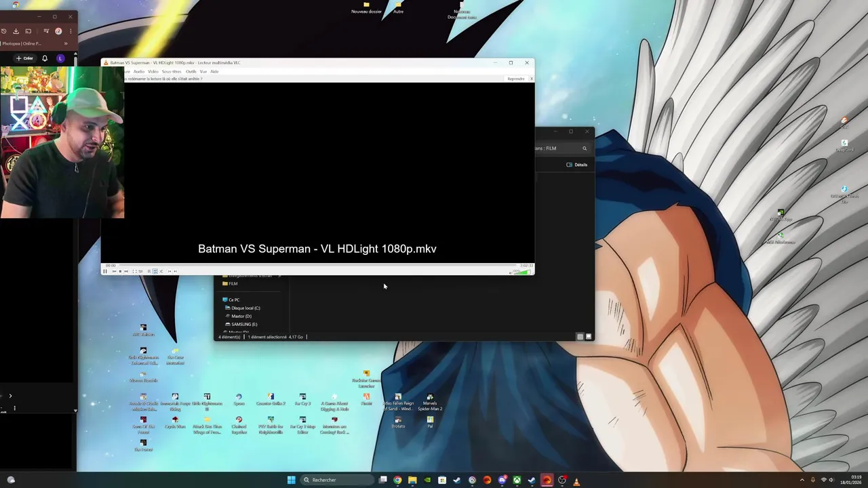Viewport: 868px width, 488px height.
Task: Toggle VLC fullscreen mode
Action: [135, 271]
